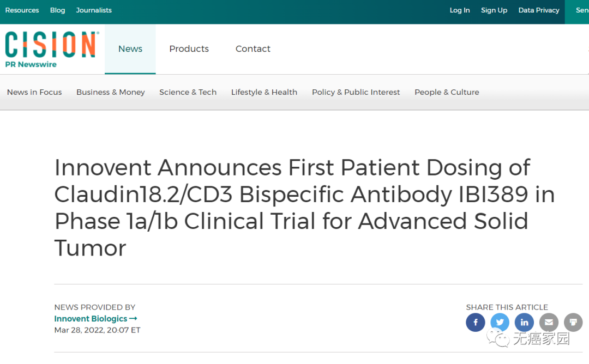This screenshot has width=589, height=364.
Task: Open the Data Privacy link
Action: [x=539, y=10]
